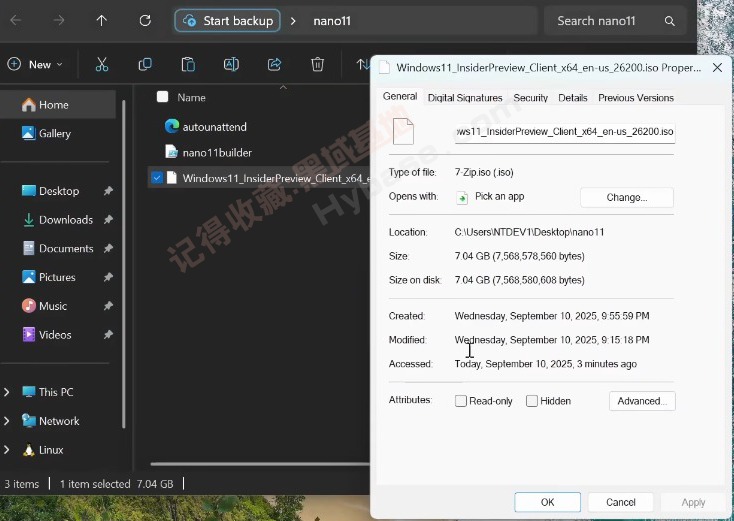
Task: Share the selected file
Action: click(x=274, y=65)
